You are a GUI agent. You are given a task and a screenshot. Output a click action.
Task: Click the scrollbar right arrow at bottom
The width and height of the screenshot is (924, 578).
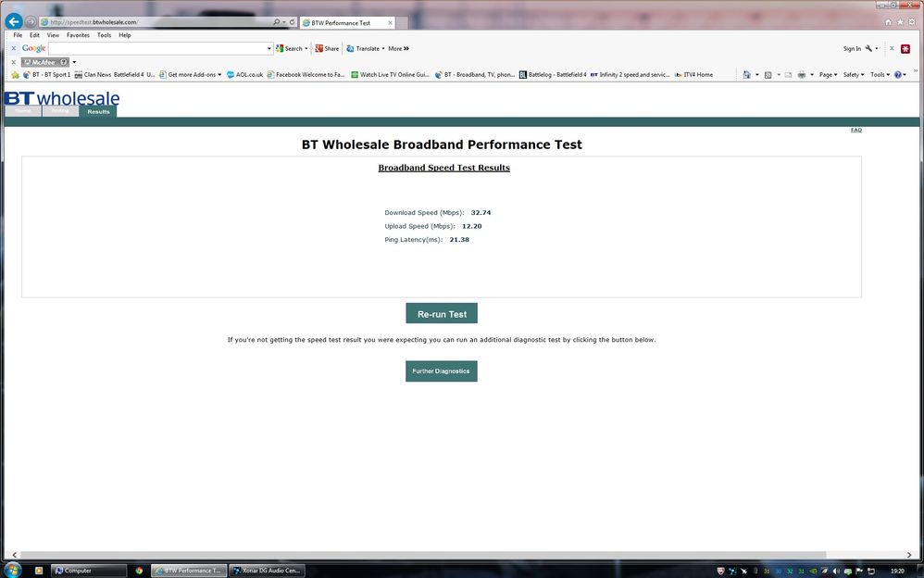pyautogui.click(x=908, y=555)
